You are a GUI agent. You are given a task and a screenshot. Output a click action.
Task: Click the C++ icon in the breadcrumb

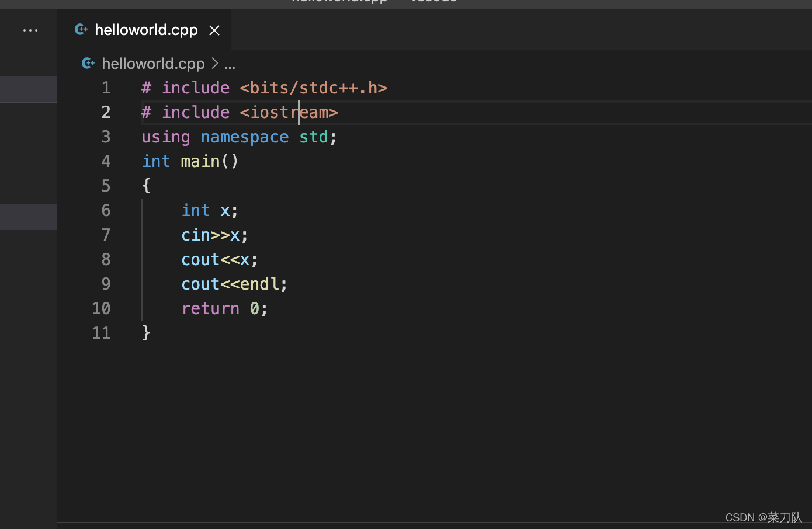click(x=88, y=63)
